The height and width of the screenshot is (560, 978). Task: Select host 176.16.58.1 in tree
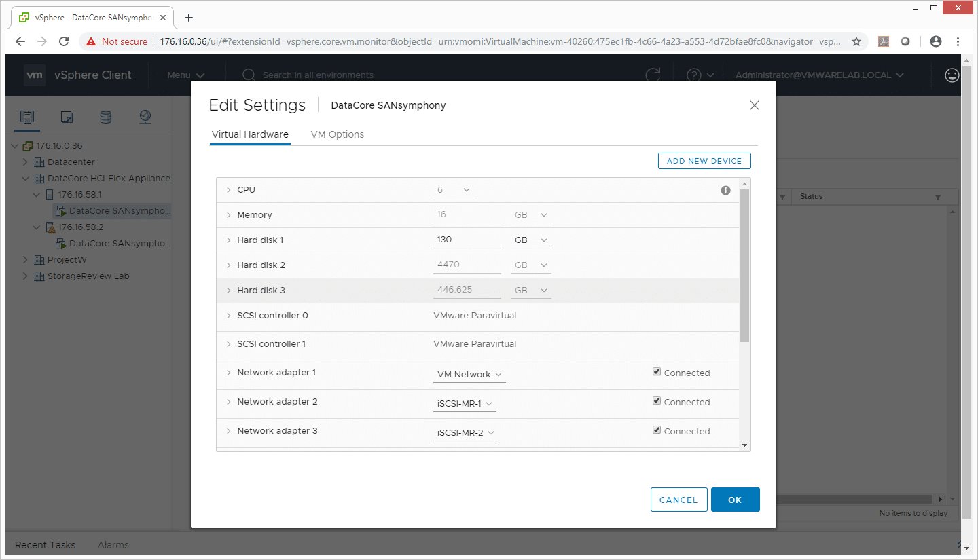pos(79,195)
